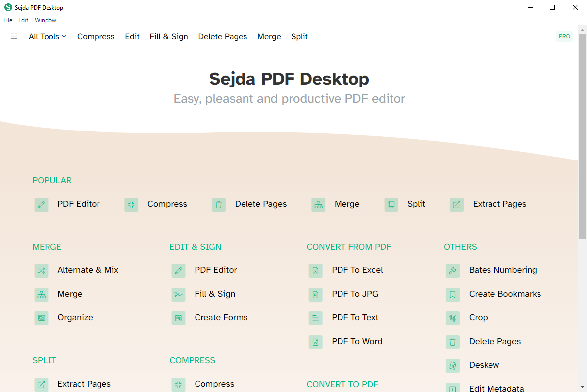Click the PRO badge
Image resolution: width=587 pixels, height=392 pixels.
[564, 36]
